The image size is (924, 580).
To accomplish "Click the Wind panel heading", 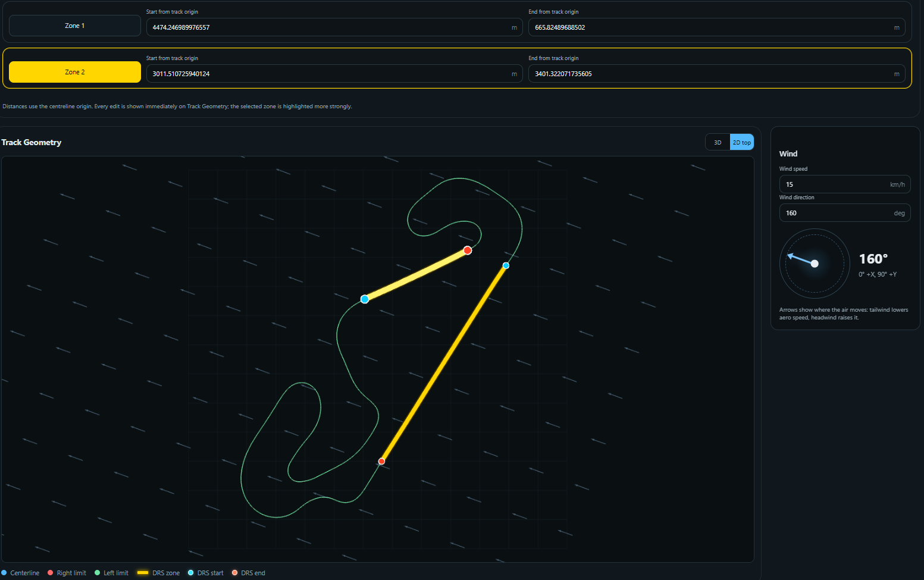I will pyautogui.click(x=788, y=153).
